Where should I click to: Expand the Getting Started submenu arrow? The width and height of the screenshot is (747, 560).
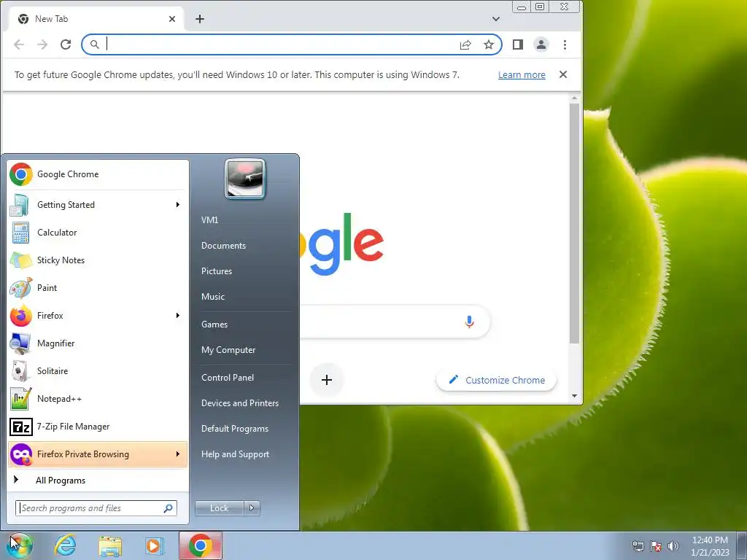[x=178, y=205]
